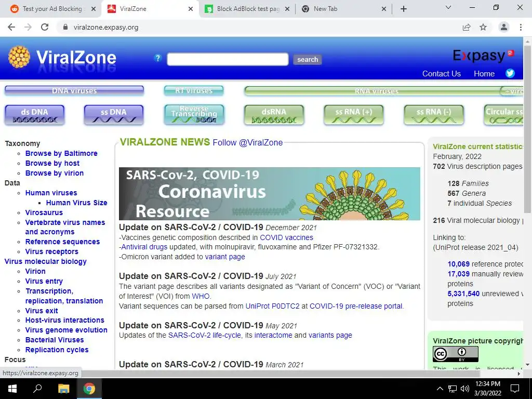Select the ViralZone browser tab
The image size is (532, 399).
click(149, 9)
